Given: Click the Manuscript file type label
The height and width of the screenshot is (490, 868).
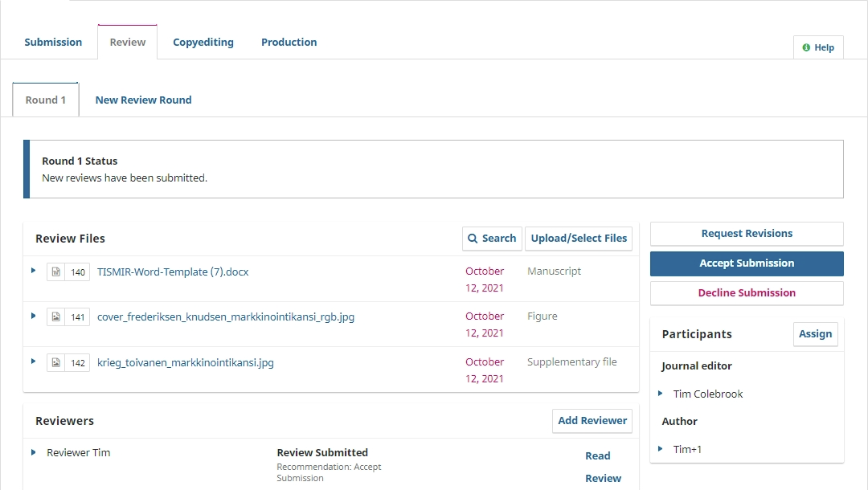Looking at the screenshot, I should pyautogui.click(x=554, y=271).
